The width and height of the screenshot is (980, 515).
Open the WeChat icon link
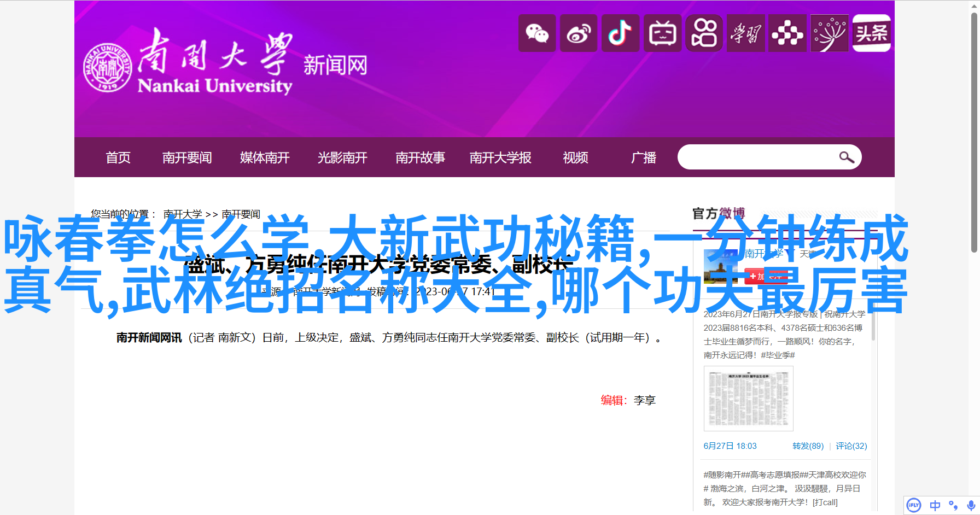point(537,33)
